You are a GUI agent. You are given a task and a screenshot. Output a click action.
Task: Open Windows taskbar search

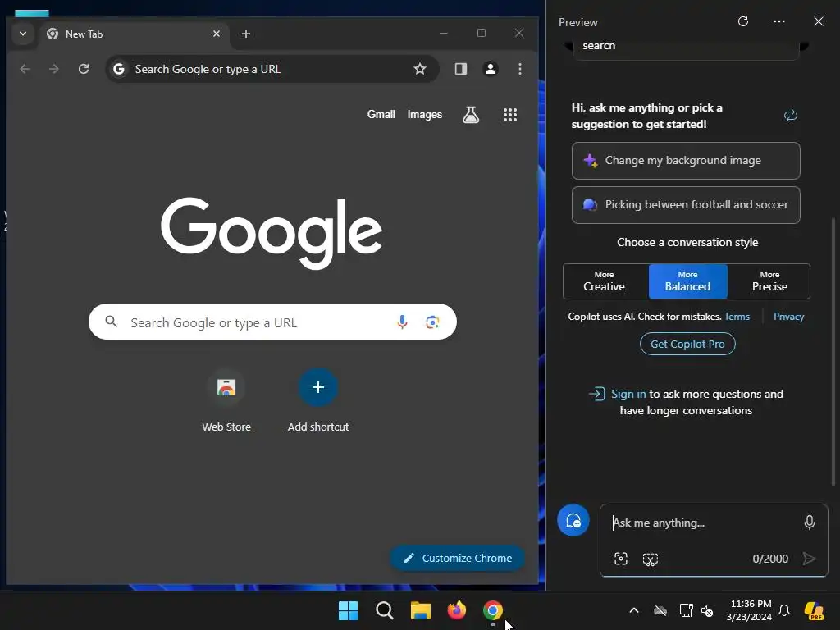385,610
